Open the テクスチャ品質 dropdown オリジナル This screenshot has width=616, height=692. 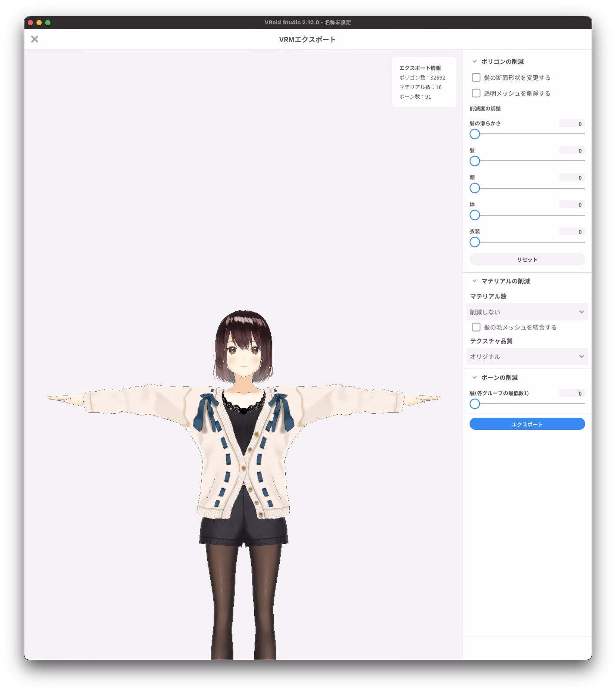pyautogui.click(x=527, y=356)
